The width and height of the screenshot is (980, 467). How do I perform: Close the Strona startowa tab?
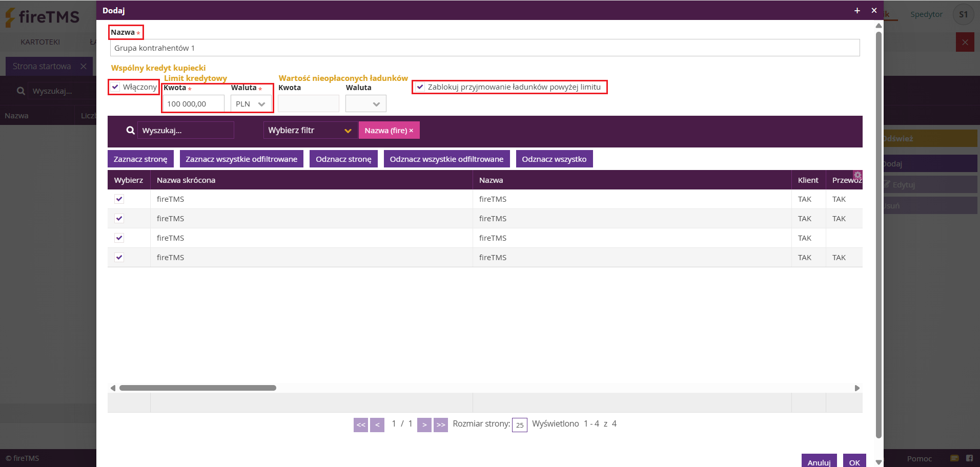coord(84,66)
